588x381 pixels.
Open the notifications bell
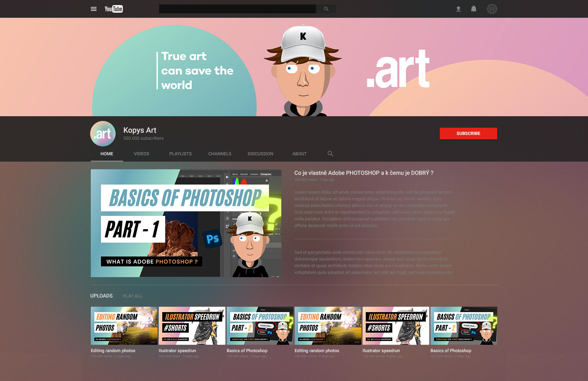(474, 9)
